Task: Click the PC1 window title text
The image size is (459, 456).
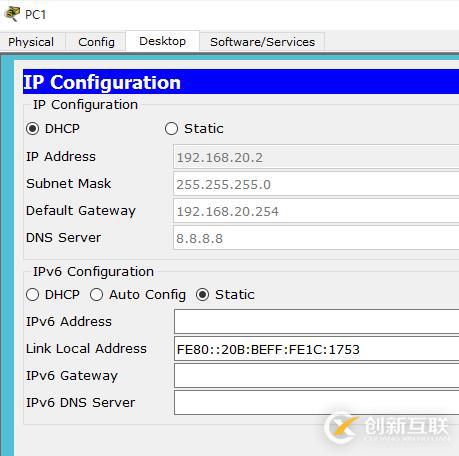Action: click(x=35, y=15)
